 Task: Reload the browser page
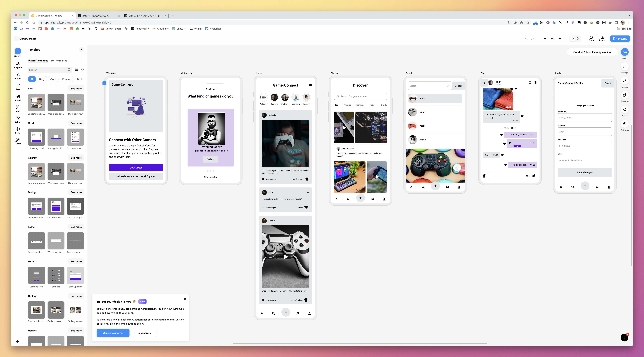point(28,22)
